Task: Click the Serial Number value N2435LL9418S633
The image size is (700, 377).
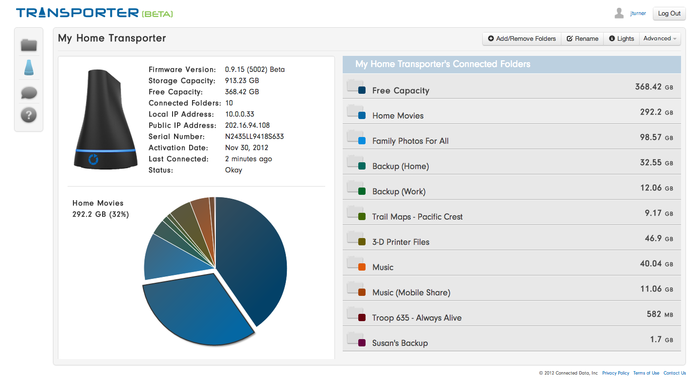Action: point(254,136)
